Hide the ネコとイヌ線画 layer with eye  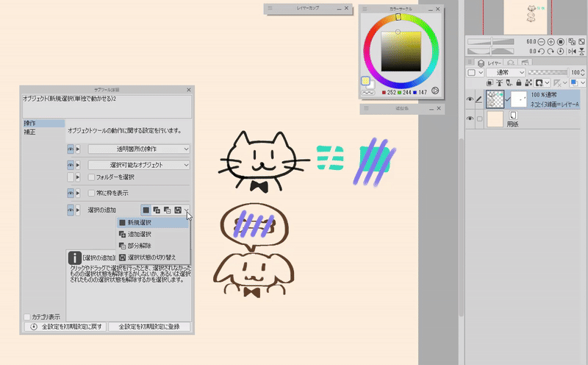pyautogui.click(x=470, y=99)
